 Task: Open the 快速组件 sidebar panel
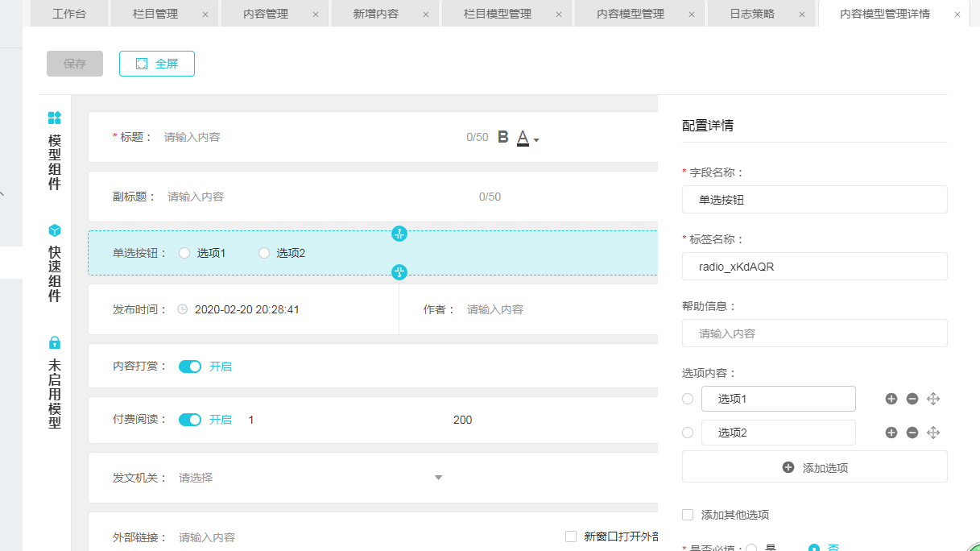click(x=55, y=263)
